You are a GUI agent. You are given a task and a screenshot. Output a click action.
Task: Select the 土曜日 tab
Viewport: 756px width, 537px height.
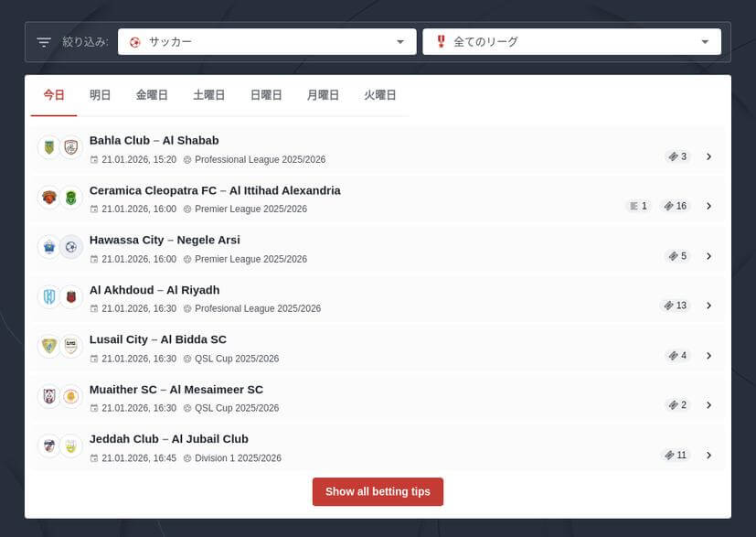point(209,95)
